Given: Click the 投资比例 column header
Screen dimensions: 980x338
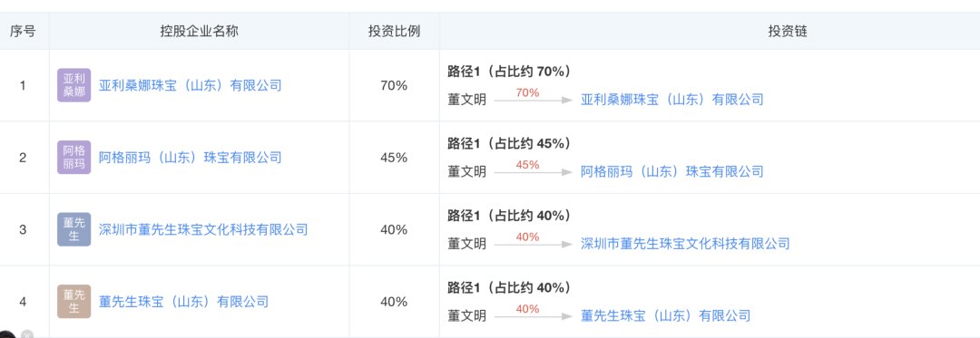Looking at the screenshot, I should (394, 31).
